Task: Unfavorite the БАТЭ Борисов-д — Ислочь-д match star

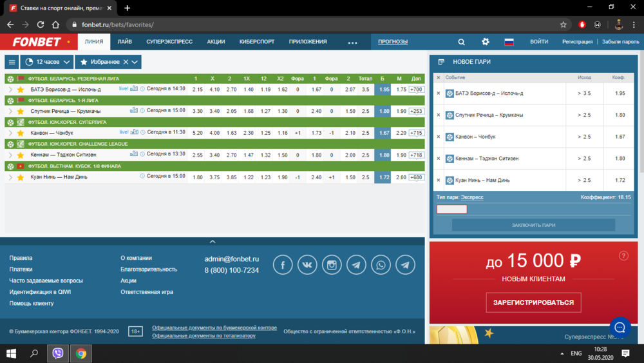Action: point(21,89)
